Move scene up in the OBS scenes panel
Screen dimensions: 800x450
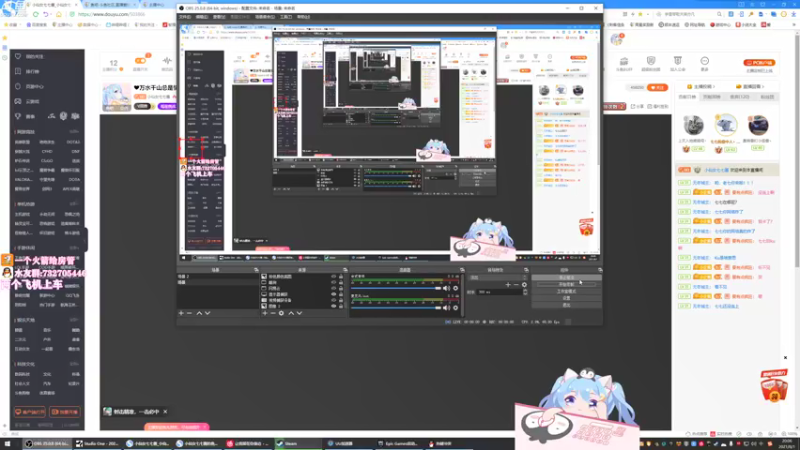199,313
